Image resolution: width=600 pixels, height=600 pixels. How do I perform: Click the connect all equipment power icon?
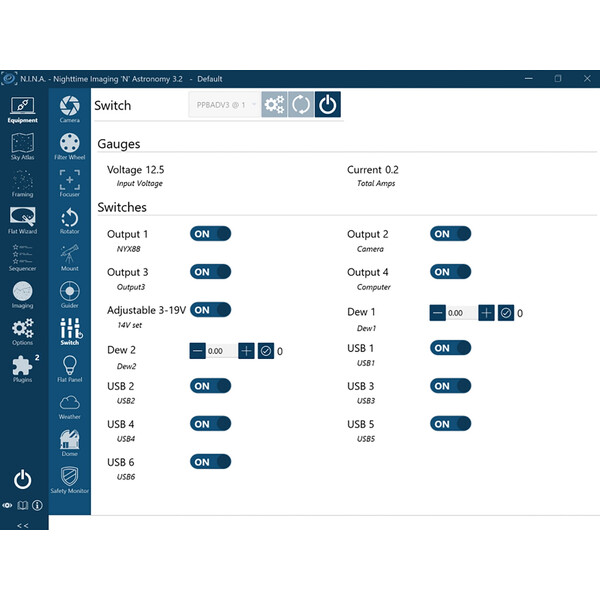[23, 479]
